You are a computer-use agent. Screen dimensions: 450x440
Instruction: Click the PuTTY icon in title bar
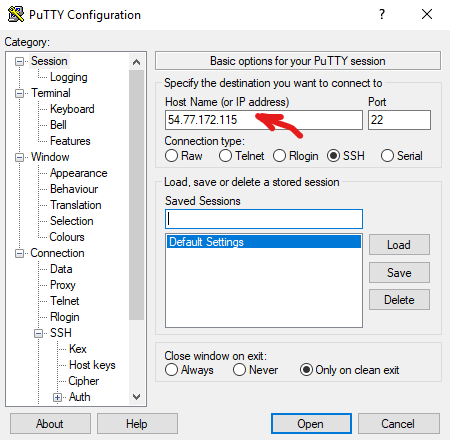point(16,14)
